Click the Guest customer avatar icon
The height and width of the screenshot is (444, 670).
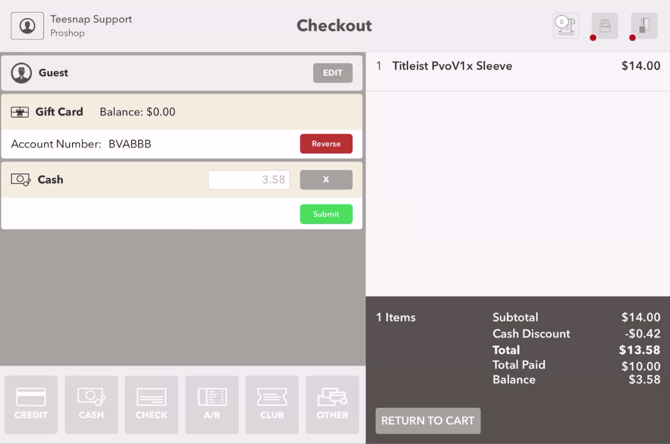[21, 73]
